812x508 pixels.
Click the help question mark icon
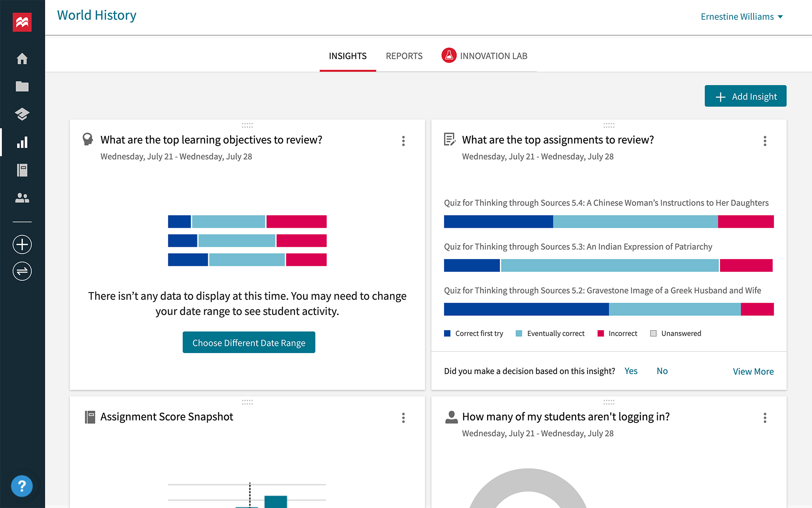point(22,486)
